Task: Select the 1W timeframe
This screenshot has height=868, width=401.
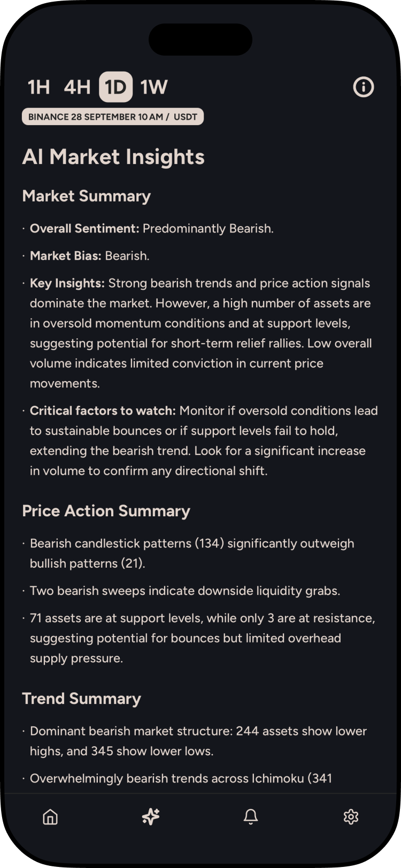Action: 153,87
